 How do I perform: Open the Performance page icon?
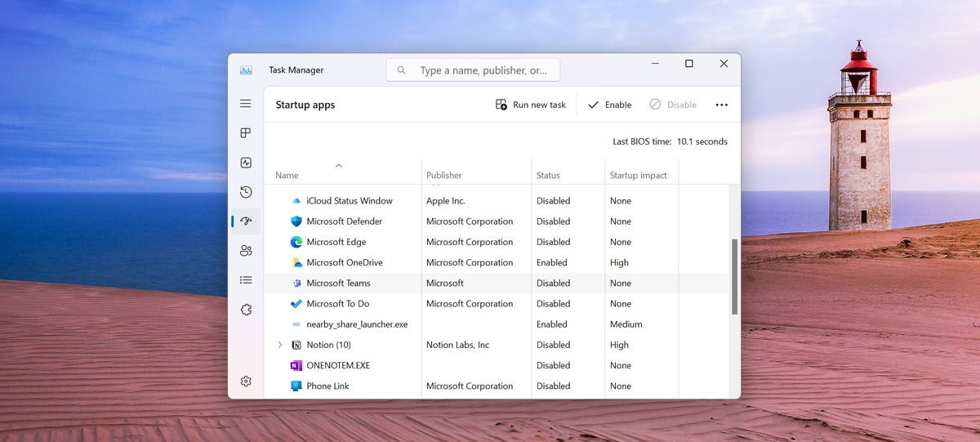point(246,163)
